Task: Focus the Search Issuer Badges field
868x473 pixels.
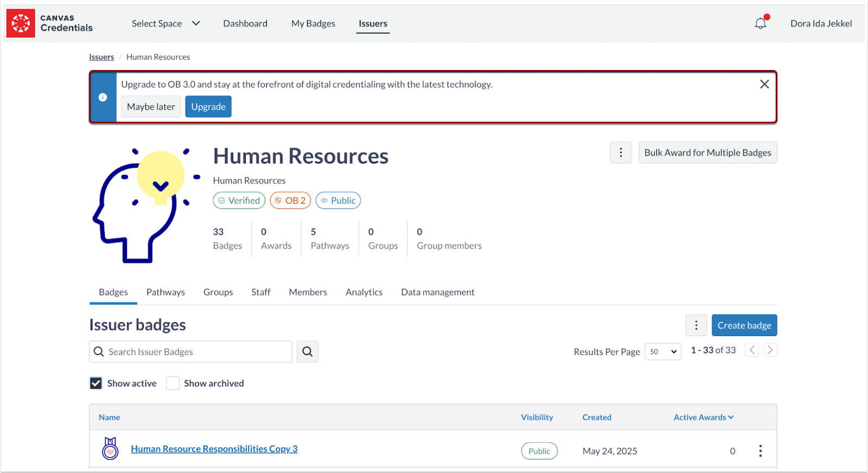Action: point(190,351)
